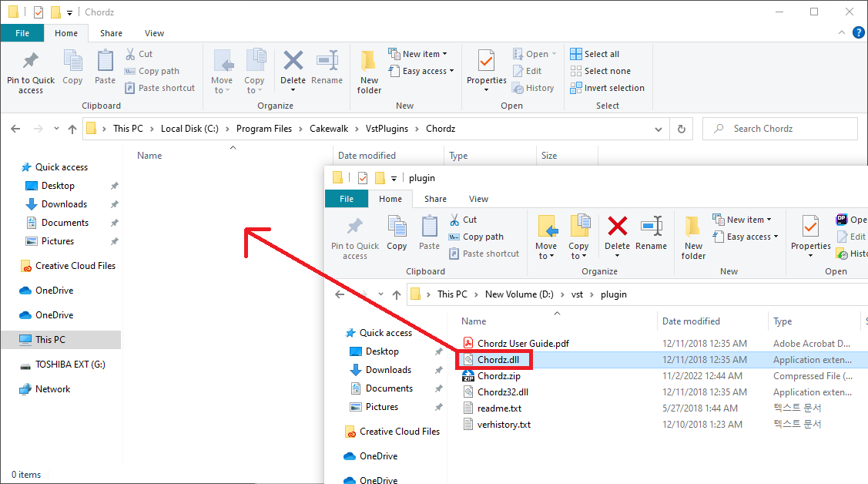Viewport: 868px width, 484px height.
Task: Click Copy path in the Chordz window ribbon
Action: point(152,71)
